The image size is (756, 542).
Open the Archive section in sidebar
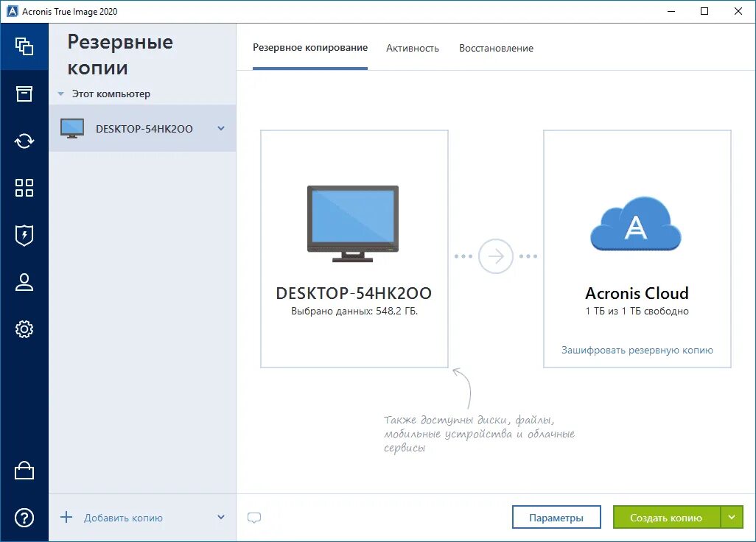(24, 94)
